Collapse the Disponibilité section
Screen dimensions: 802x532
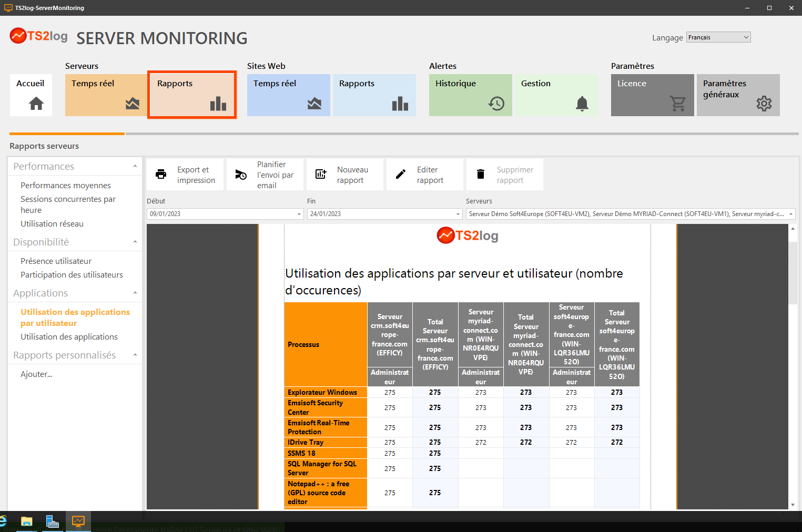(135, 242)
